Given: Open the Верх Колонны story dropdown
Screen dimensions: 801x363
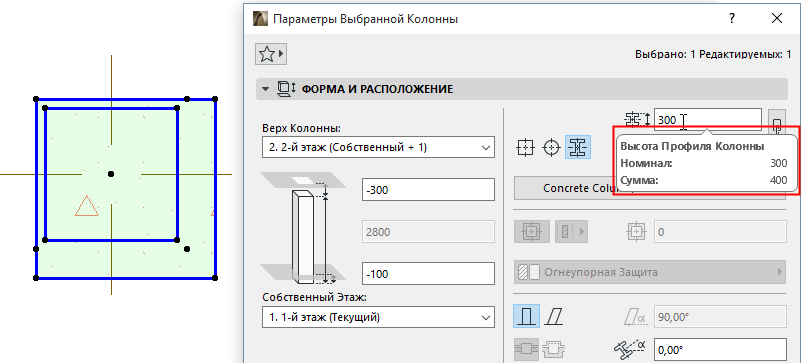Looking at the screenshot, I should coord(378,147).
